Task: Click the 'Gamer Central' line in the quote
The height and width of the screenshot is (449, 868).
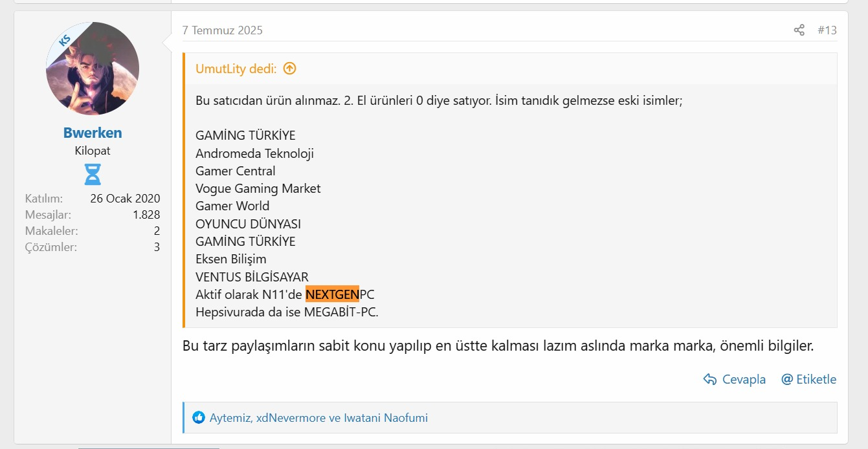Action: 236,171
